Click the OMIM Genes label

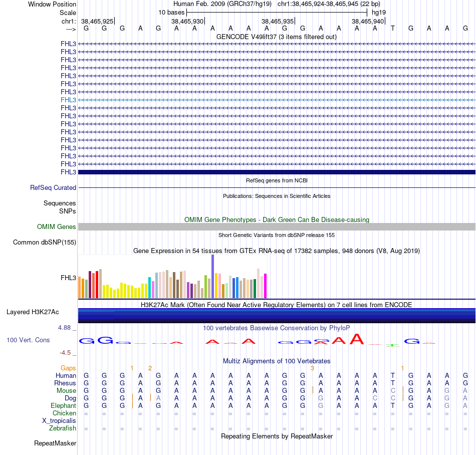point(56,226)
